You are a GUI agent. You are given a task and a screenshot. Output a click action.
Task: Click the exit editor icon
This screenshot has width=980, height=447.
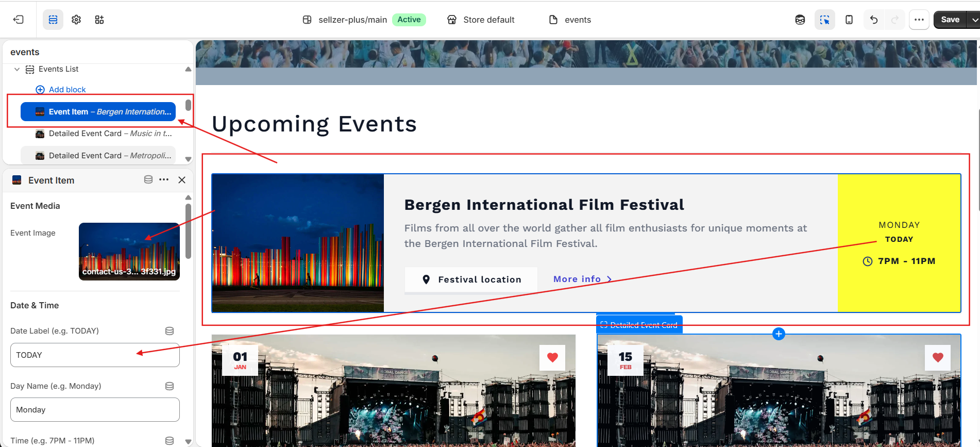19,20
